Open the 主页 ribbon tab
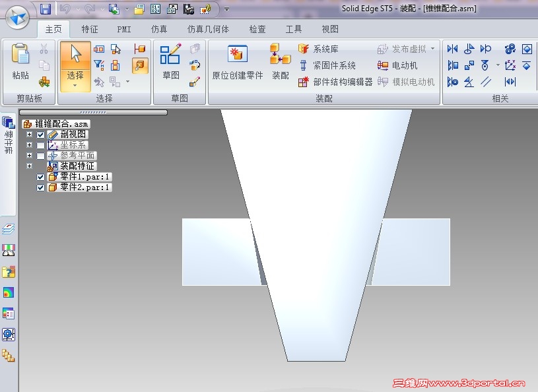Image resolution: width=538 pixels, height=392 pixels. 53,29
